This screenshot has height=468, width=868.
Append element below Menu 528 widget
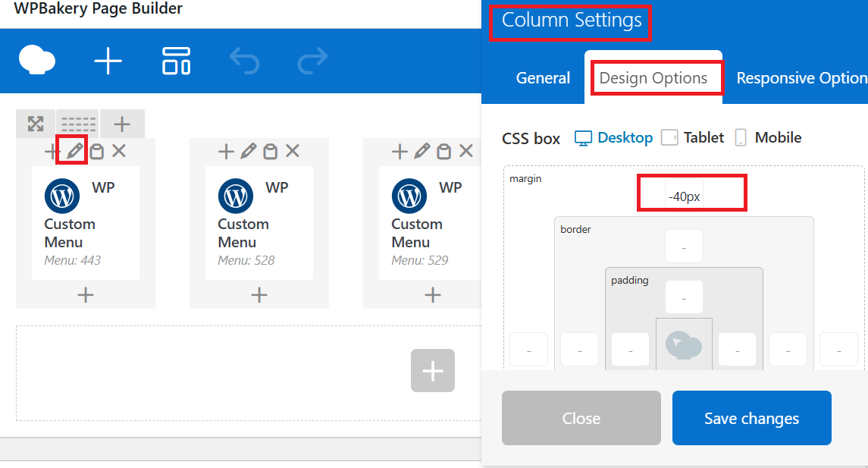pos(259,294)
